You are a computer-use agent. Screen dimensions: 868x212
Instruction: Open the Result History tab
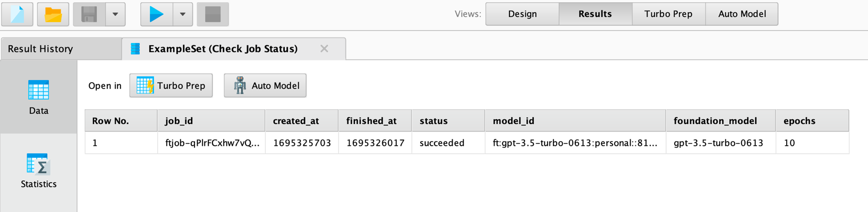pos(40,49)
